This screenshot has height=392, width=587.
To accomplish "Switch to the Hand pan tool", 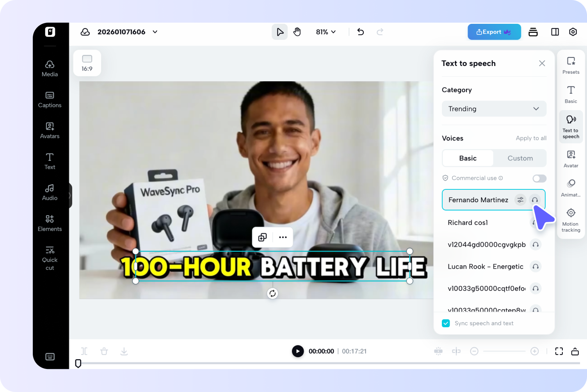I will pyautogui.click(x=297, y=32).
